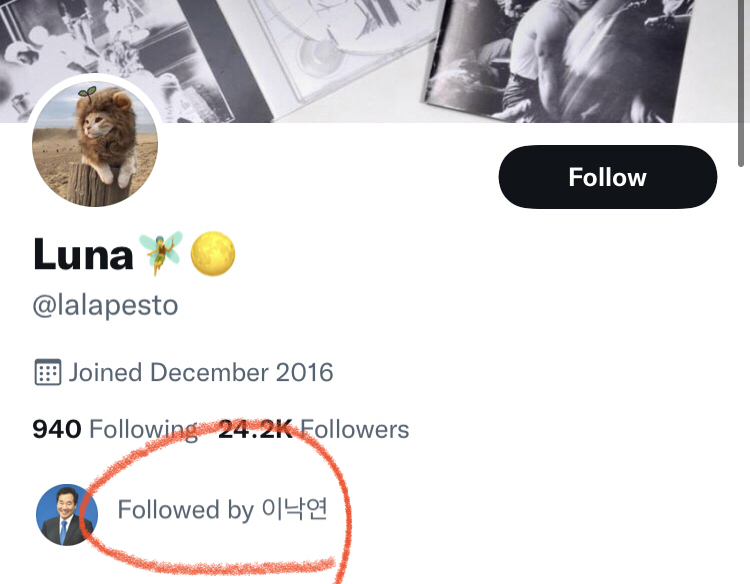Click the full moon emoji in name
This screenshot has height=584, width=750.
coord(212,254)
